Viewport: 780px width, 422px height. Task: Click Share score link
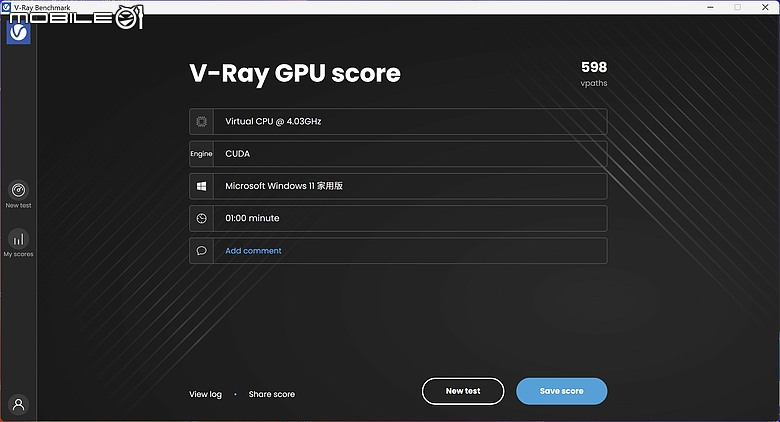pyautogui.click(x=272, y=394)
